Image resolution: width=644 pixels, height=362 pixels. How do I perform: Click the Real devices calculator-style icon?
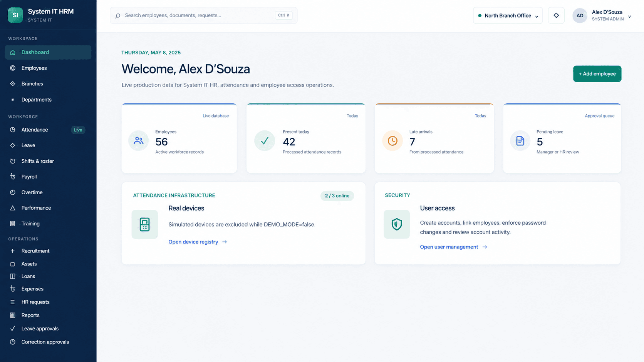pyautogui.click(x=145, y=224)
